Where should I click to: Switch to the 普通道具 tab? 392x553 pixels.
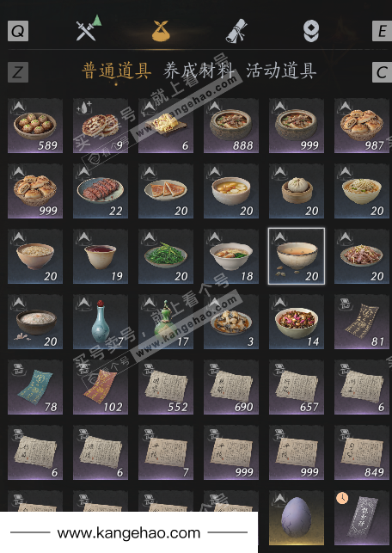(x=117, y=71)
